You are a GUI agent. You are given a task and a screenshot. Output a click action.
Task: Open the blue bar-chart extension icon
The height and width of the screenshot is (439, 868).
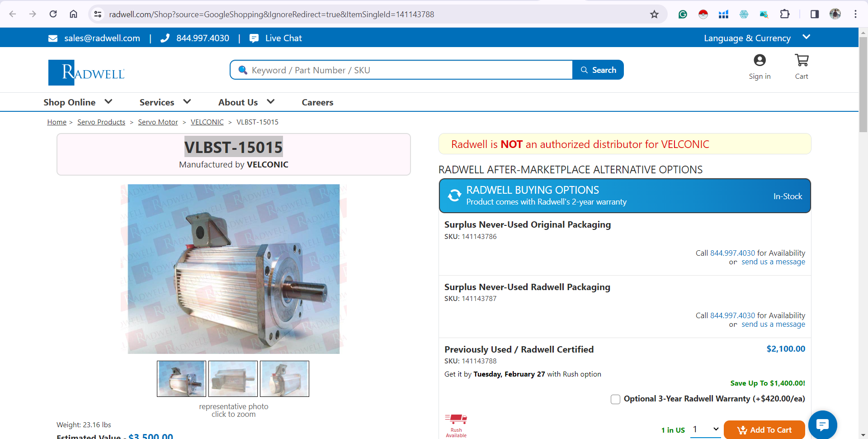(723, 14)
